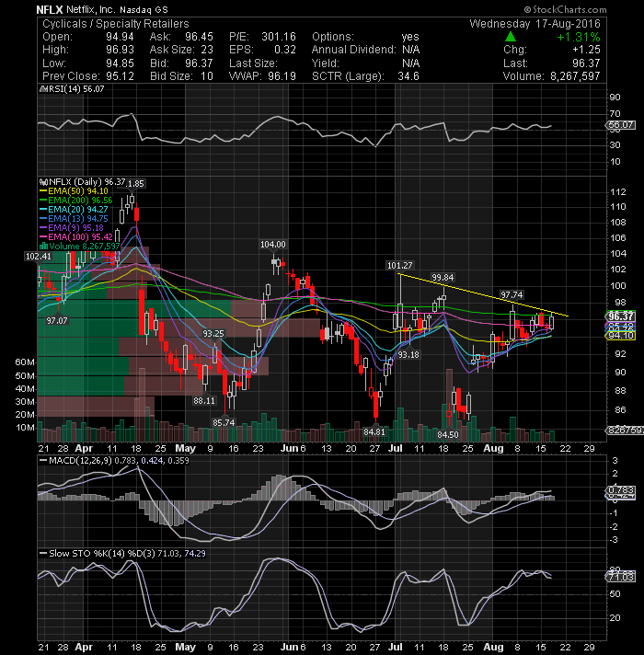Click the P/E value 301.16
This screenshot has height=655, width=644.
pos(279,37)
